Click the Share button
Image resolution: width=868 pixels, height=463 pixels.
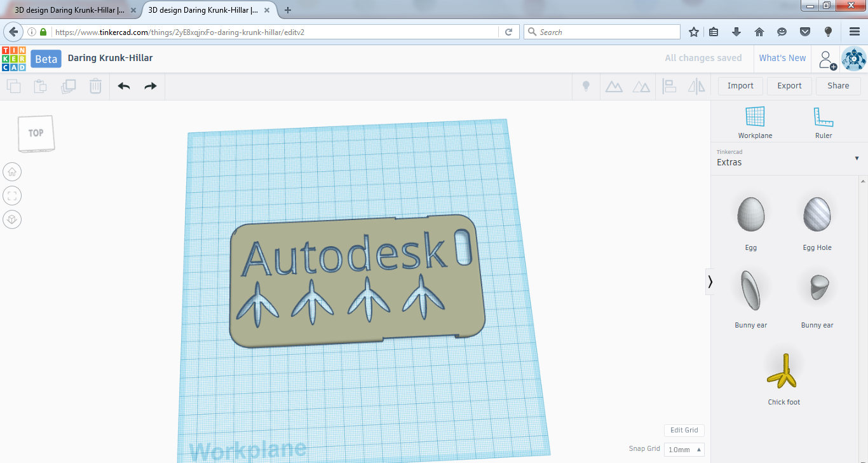838,86
